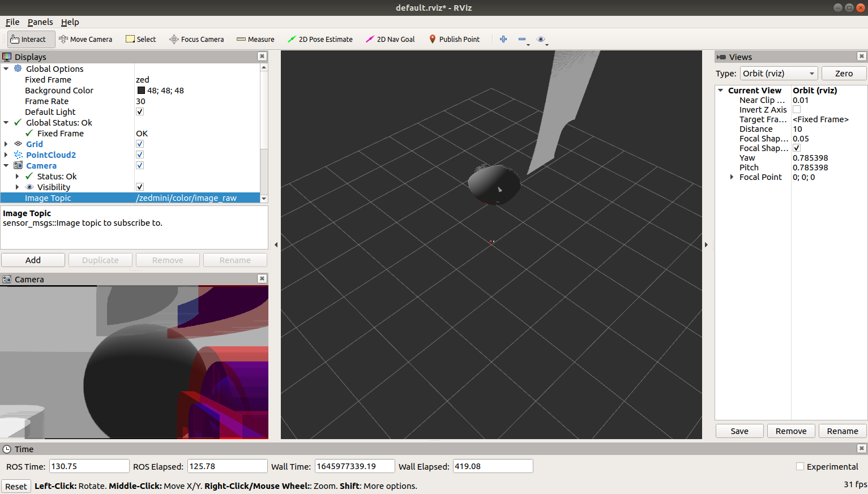Screen dimensions: 868x494
Task: Expand the Visibility node
Action: tap(18, 187)
